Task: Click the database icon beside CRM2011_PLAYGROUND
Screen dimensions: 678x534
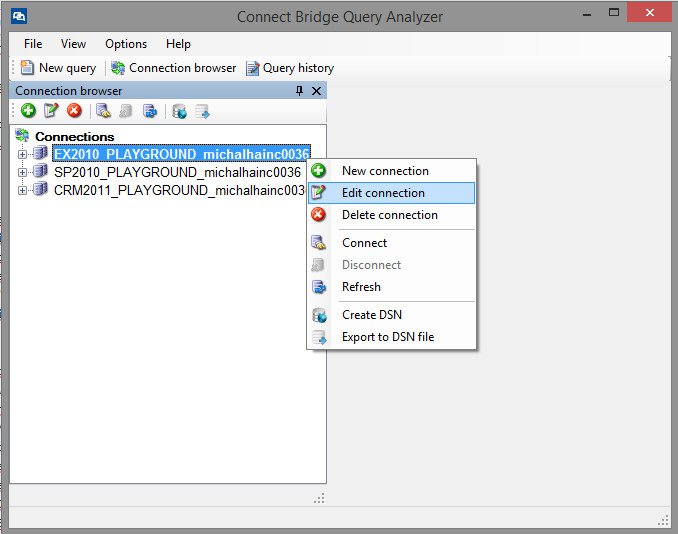Action: click(40, 189)
